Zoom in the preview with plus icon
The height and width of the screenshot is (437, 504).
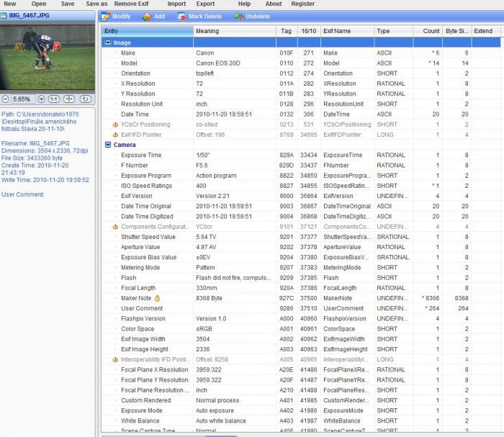coord(41,99)
